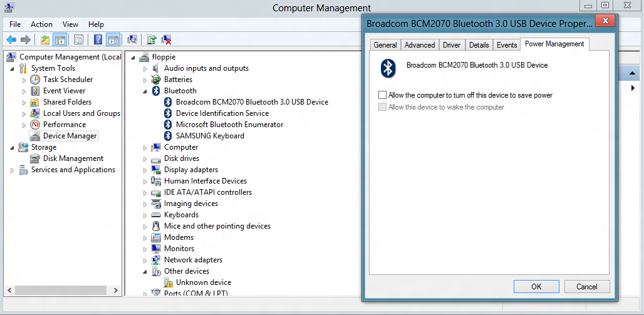The image size is (644, 315).
Task: Open the Action menu
Action: [41, 24]
